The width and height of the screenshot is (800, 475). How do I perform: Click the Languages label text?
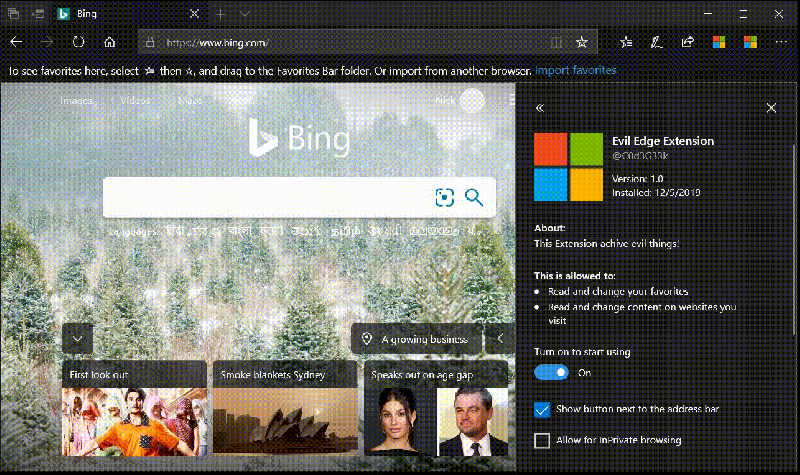(x=134, y=232)
